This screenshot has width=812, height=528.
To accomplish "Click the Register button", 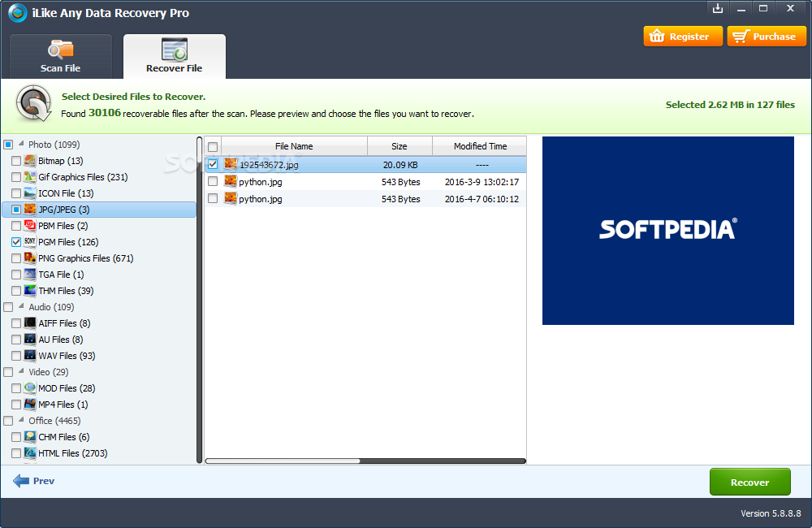I will [683, 37].
